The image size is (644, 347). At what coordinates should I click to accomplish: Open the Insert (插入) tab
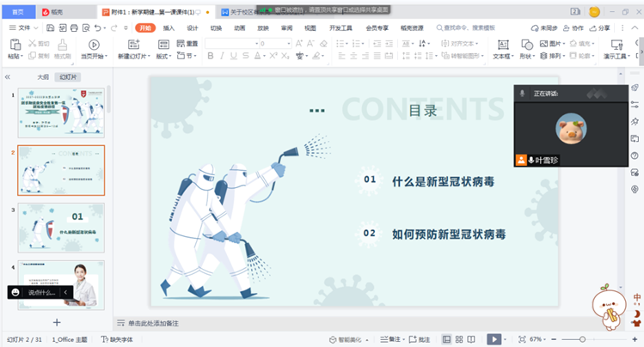[x=169, y=27]
